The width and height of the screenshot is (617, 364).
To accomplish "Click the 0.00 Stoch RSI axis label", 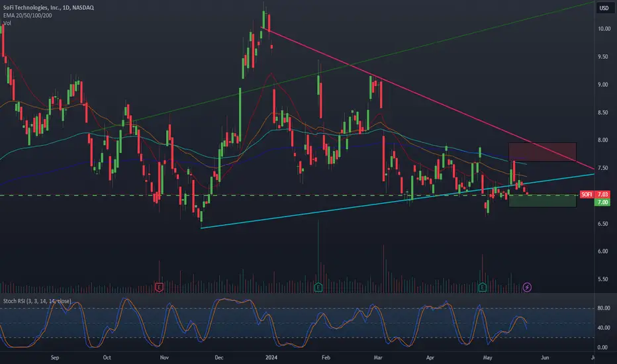I will [602, 347].
